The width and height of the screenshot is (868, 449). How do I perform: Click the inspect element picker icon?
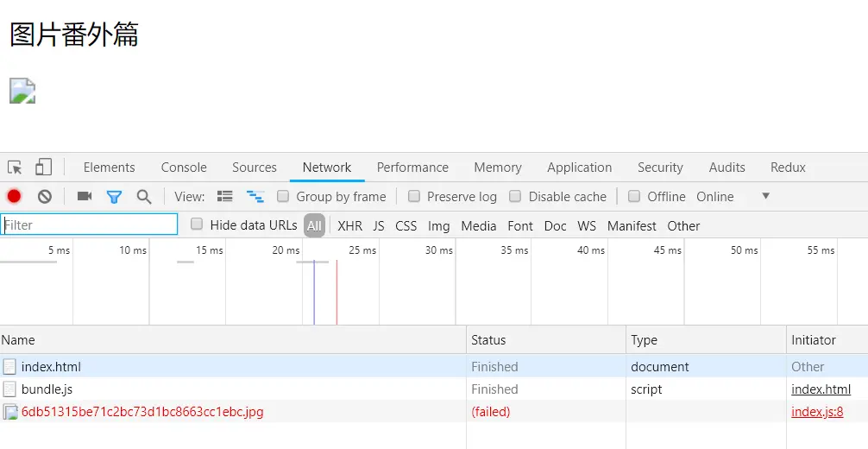15,168
